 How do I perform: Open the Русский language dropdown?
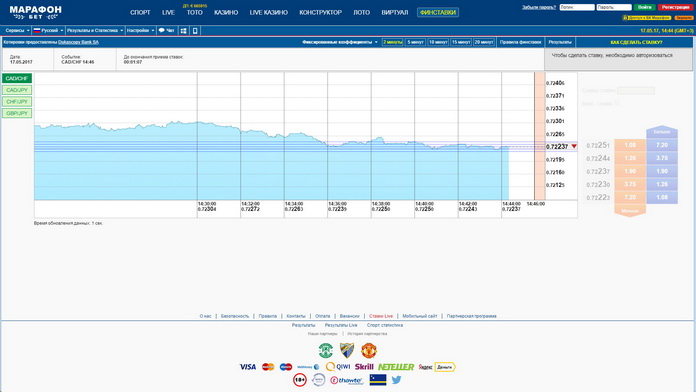click(x=48, y=31)
